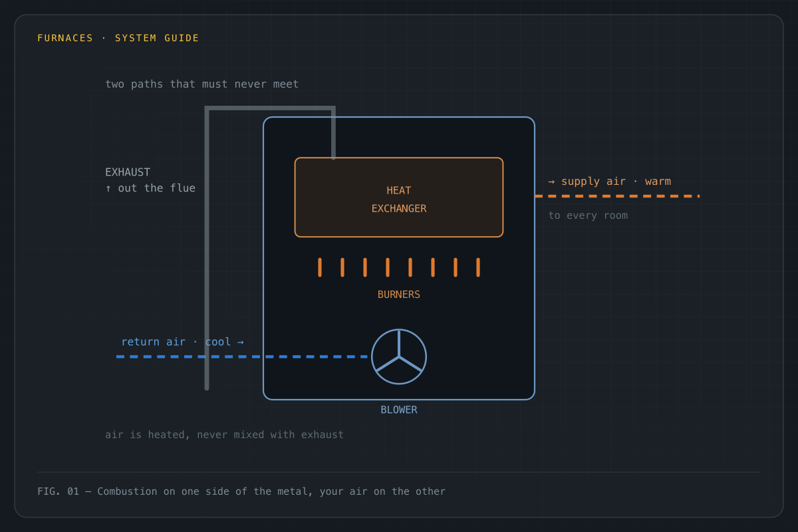Click the blue dashed return air line
The image size is (798, 532).
[242, 356]
